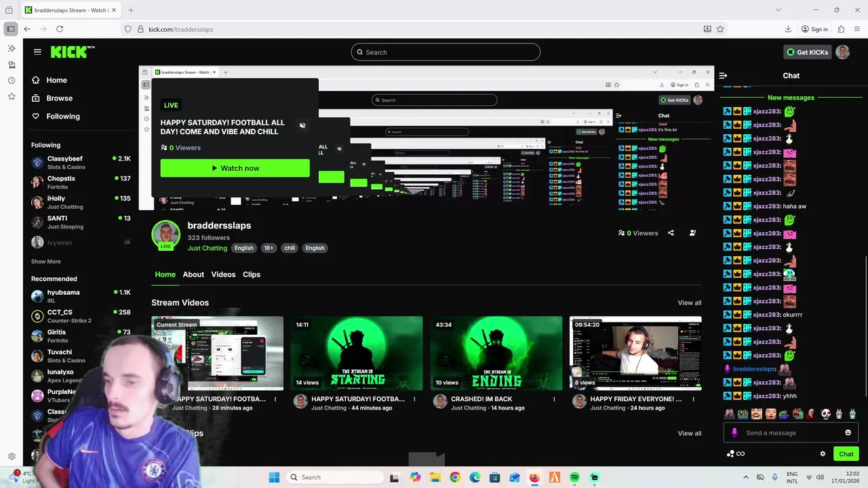Open Firefox history sidebar clock icon

(x=12, y=81)
